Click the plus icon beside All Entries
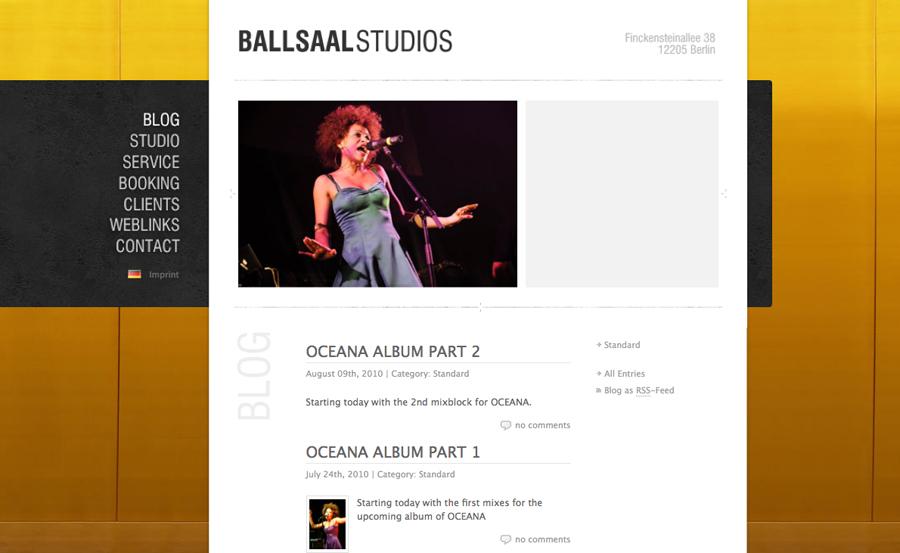The width and height of the screenshot is (900, 553). click(598, 374)
